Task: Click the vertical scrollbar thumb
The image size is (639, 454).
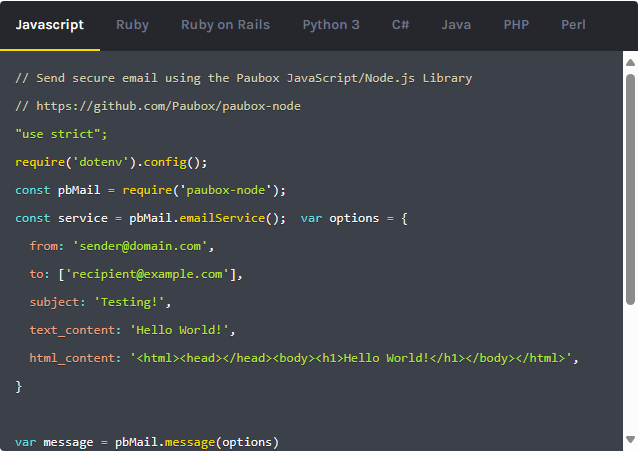Action: point(630,190)
